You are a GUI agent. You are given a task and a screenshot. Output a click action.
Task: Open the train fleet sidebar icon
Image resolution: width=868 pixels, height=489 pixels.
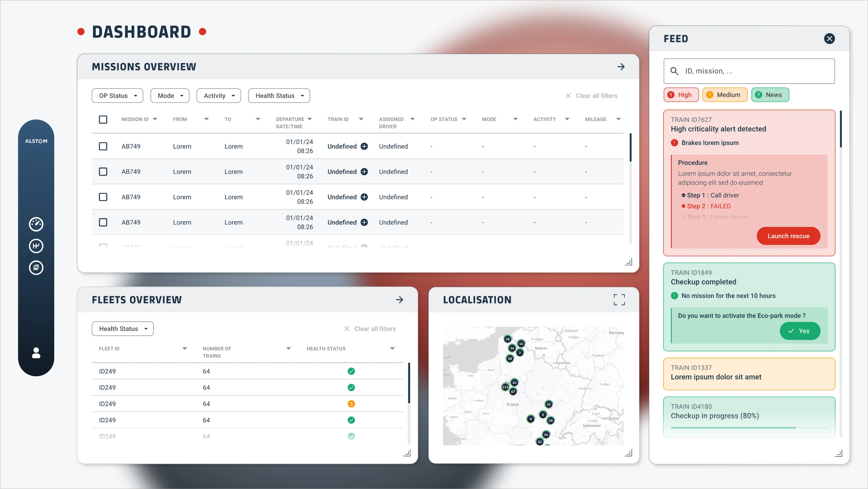point(36,268)
